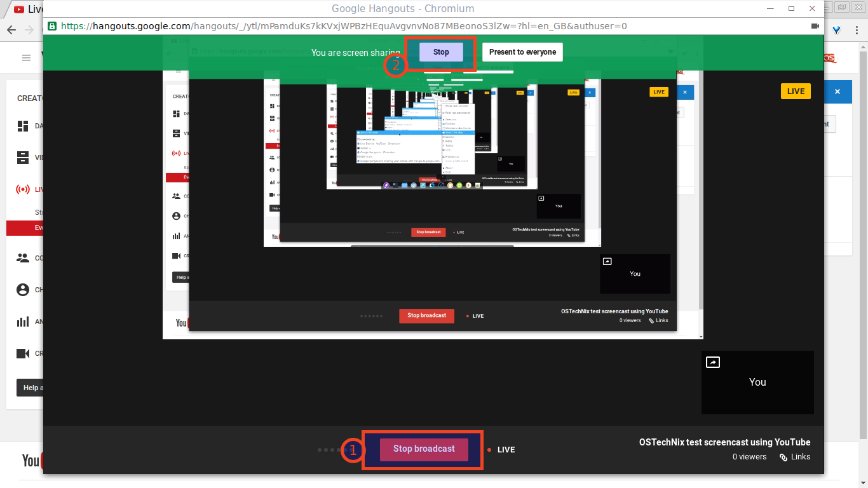Image resolution: width=868 pixels, height=488 pixels.
Task: Open the hamburger guide menu in the YouTube window
Action: [26, 58]
